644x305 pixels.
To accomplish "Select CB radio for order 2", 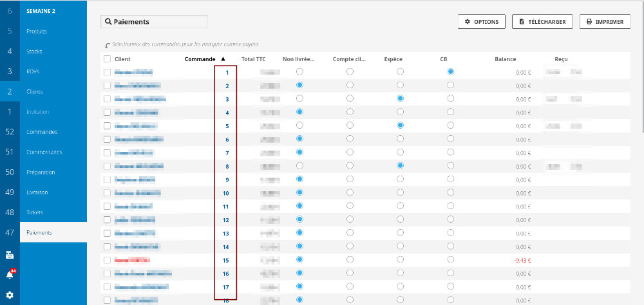I will (450, 85).
